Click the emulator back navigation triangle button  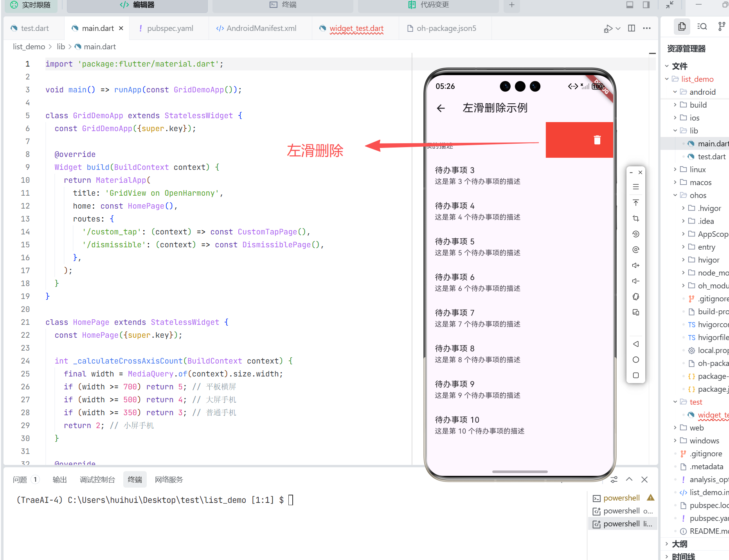pos(635,344)
